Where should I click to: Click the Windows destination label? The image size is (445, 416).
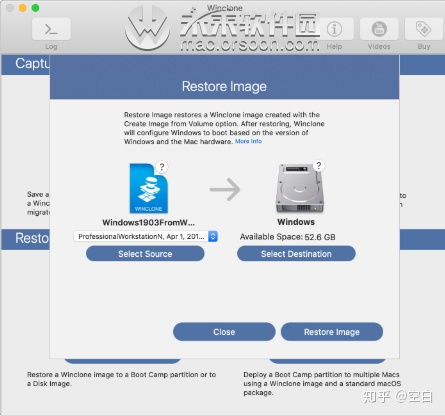coord(296,222)
